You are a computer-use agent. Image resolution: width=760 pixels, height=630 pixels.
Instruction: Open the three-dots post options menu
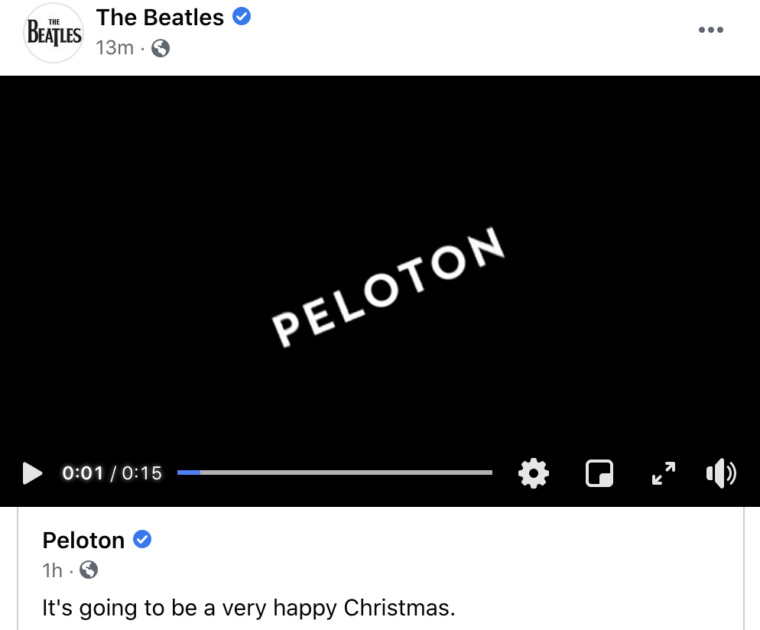coord(710,29)
